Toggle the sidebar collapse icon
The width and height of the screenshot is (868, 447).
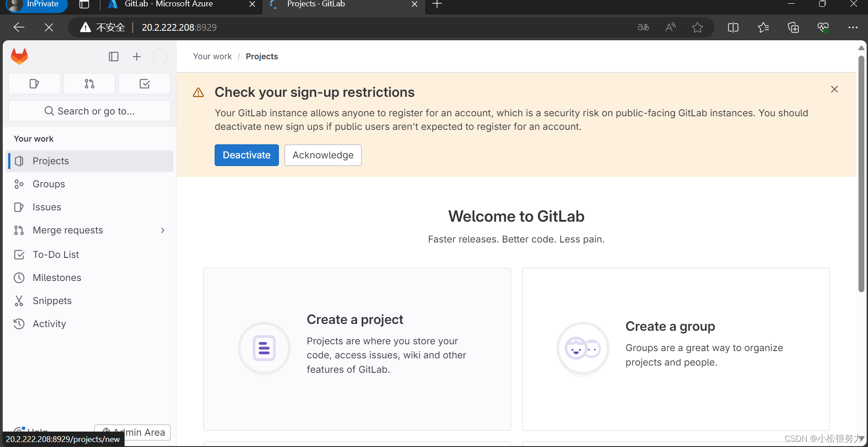tap(114, 57)
